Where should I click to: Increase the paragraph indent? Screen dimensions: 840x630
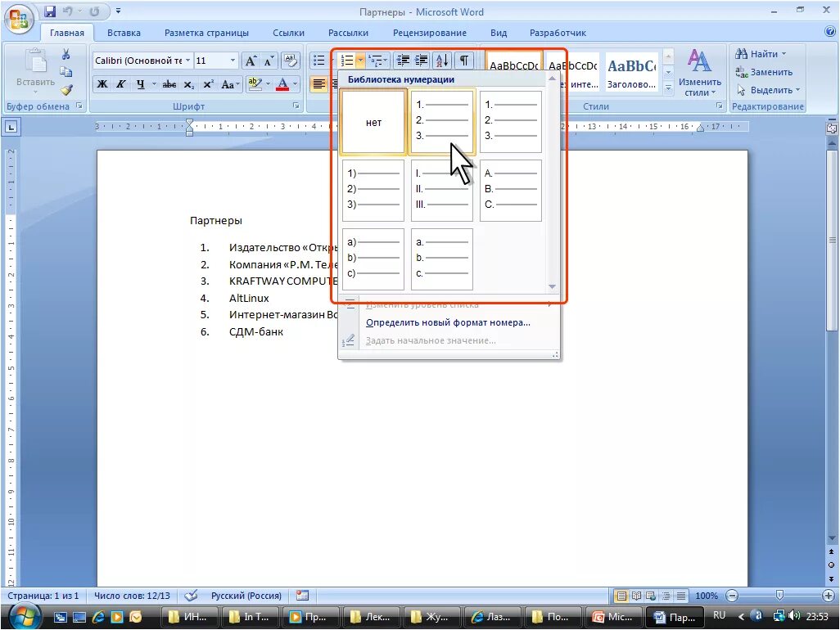coord(422,61)
